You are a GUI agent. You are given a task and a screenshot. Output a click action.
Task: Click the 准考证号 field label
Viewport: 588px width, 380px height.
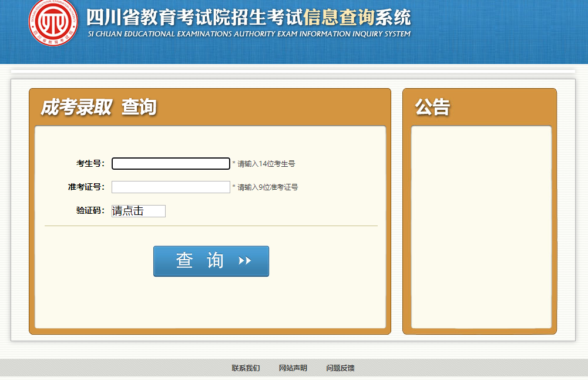tap(86, 187)
